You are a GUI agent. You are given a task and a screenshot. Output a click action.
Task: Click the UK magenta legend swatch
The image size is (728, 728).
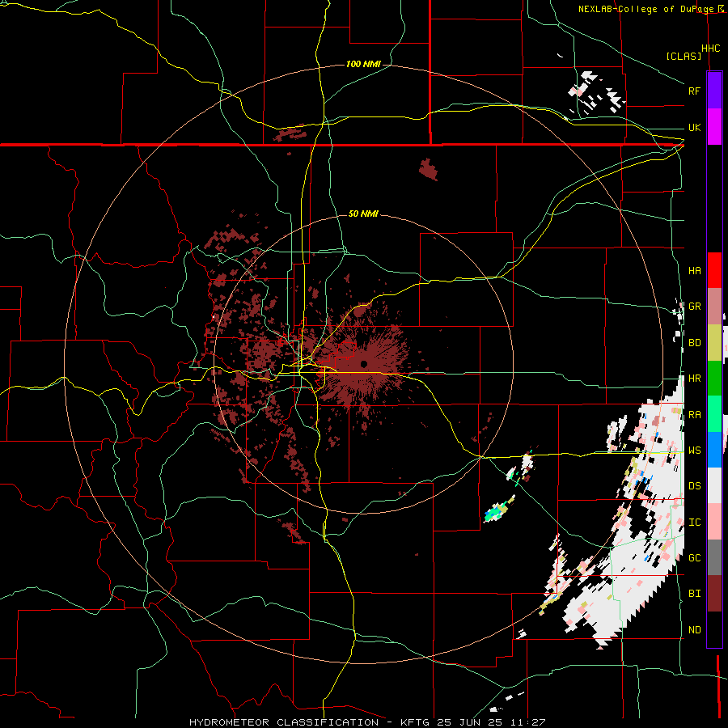[714, 127]
